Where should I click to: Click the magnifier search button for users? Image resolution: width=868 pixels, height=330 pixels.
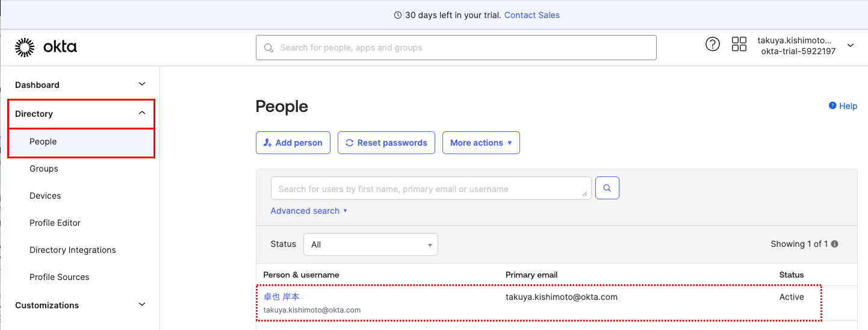pos(607,188)
